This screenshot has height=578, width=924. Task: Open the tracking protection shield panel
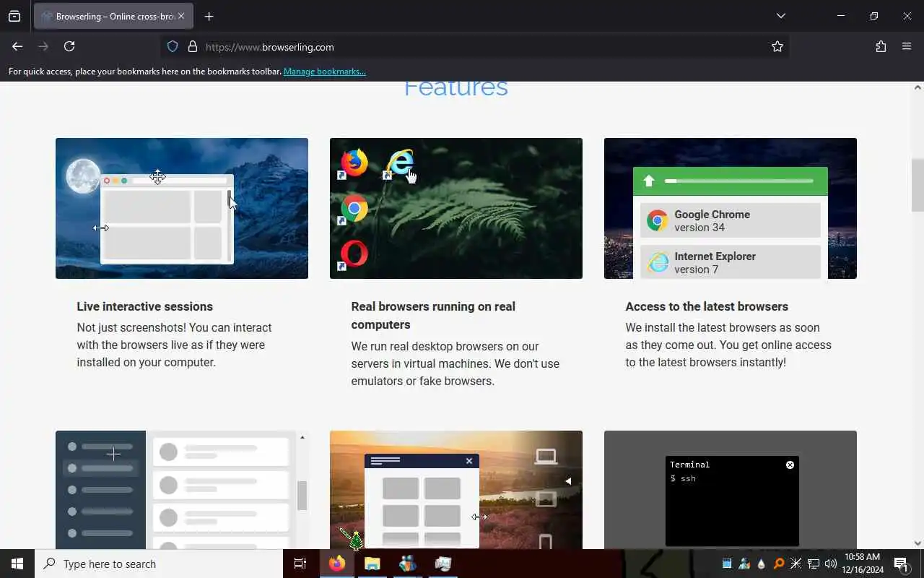coord(173,46)
